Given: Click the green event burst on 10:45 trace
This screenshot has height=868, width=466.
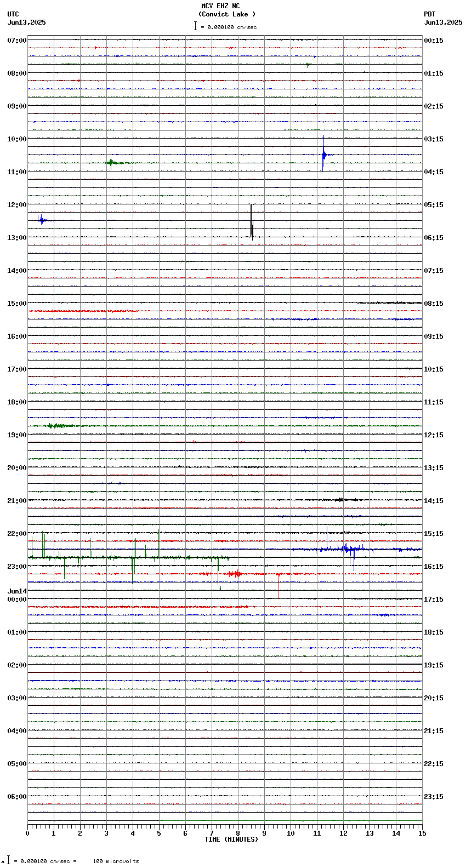Looking at the screenshot, I should [x=111, y=163].
